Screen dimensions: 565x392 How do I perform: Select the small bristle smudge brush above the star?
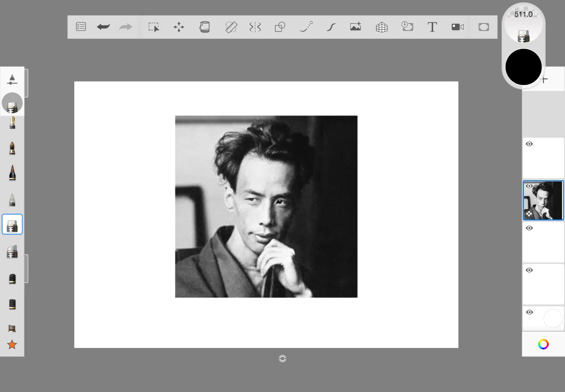[x=12, y=328]
